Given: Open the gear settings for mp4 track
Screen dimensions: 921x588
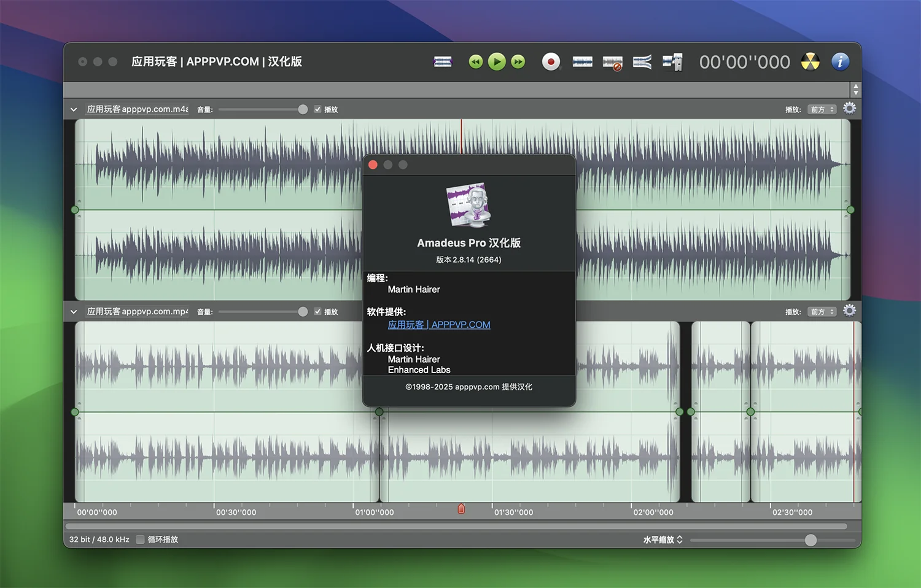Looking at the screenshot, I should click(850, 311).
